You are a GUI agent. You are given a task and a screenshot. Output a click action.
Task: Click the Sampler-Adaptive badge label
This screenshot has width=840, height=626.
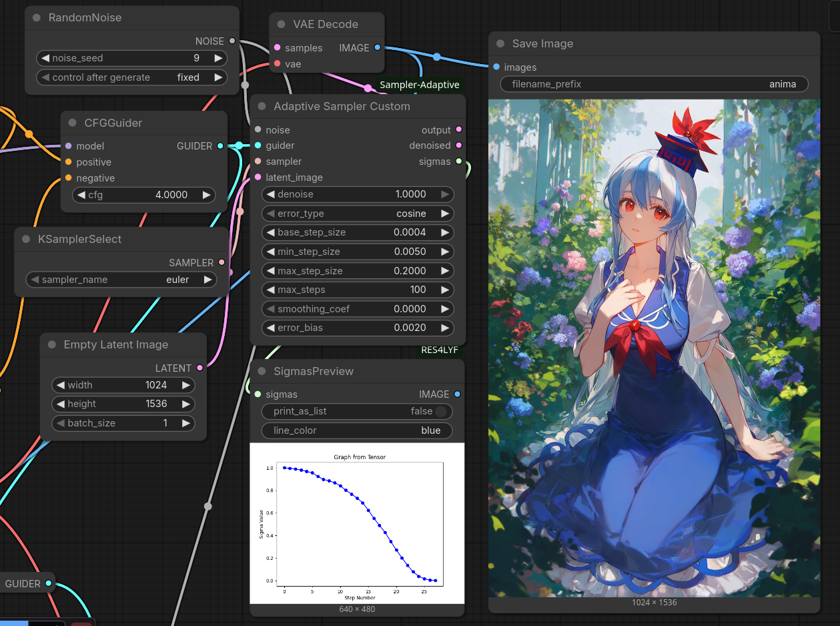[420, 85]
